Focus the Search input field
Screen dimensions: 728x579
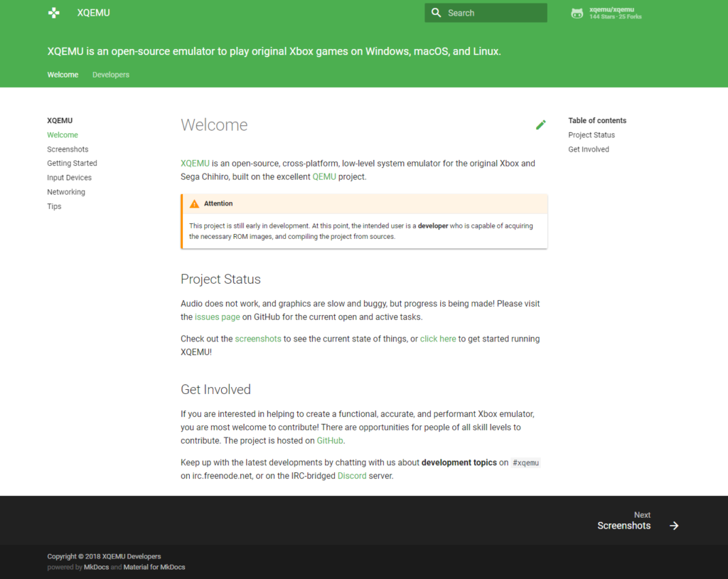(486, 13)
